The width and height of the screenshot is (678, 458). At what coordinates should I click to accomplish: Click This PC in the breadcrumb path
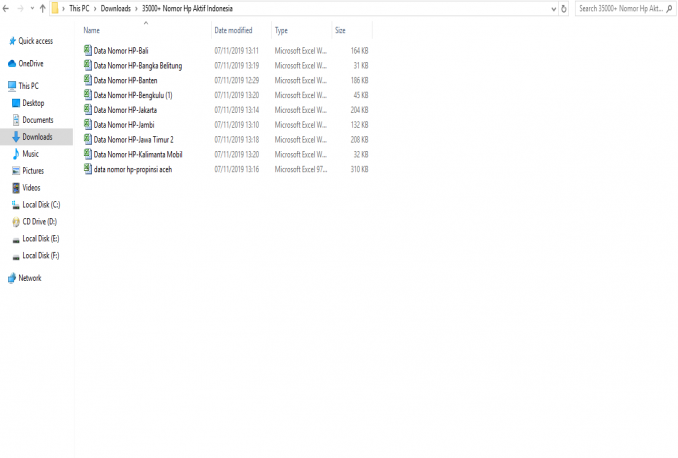pyautogui.click(x=79, y=9)
